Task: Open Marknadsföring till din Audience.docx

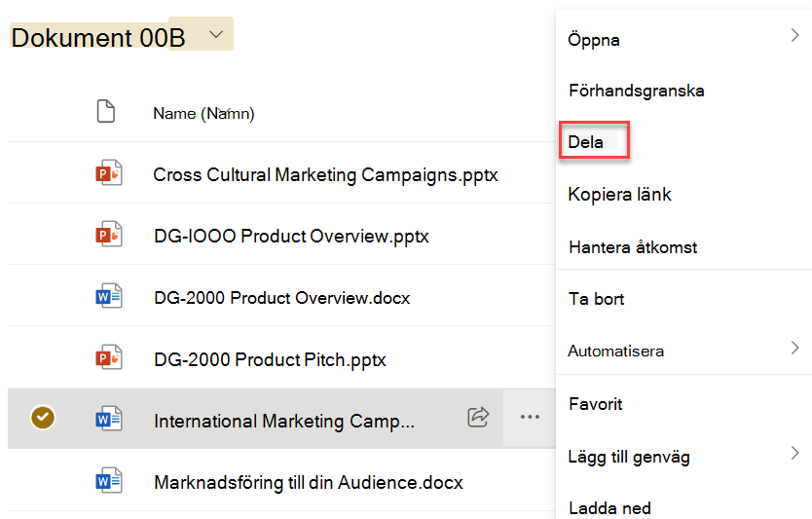Action: pos(308,482)
